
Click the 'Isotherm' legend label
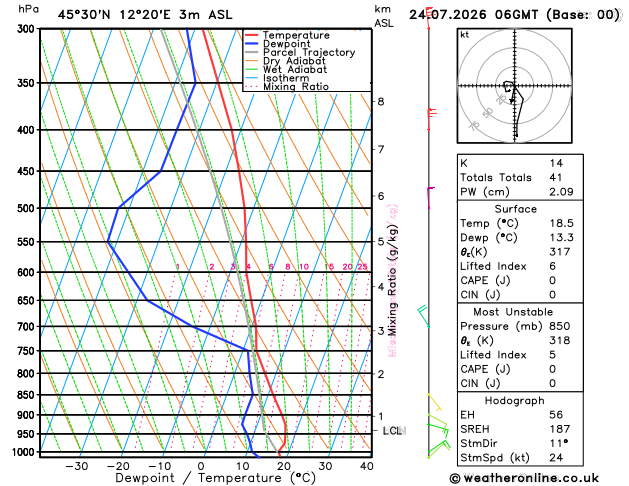286,78
